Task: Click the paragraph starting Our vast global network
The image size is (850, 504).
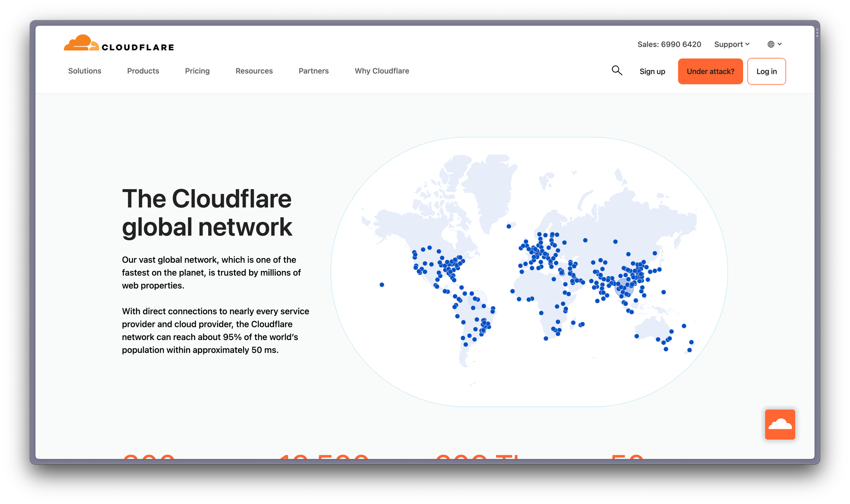Action: [x=211, y=273]
